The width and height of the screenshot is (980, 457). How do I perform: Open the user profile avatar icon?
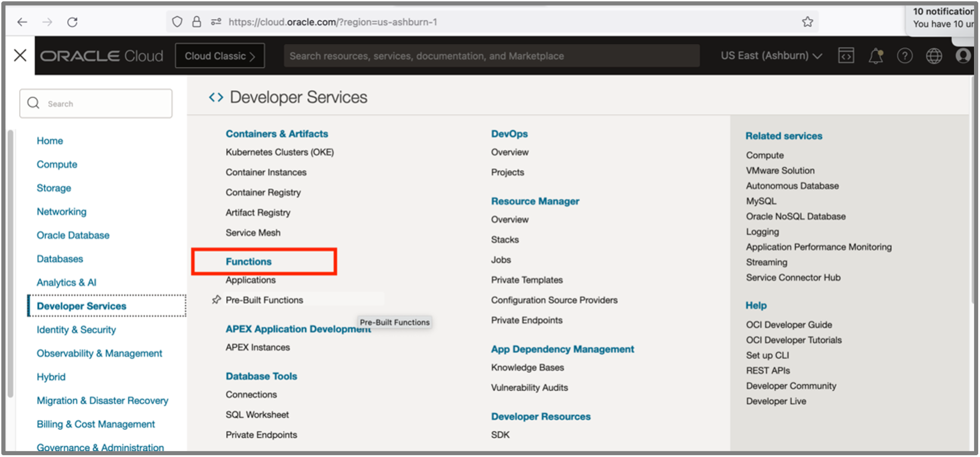coord(963,56)
